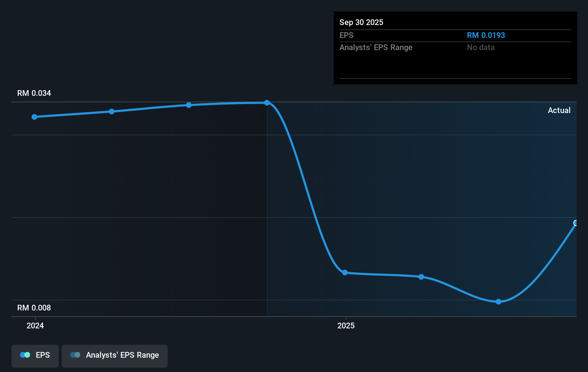Select the first EPS data point near 2024
The height and width of the screenshot is (372, 588).
(x=34, y=117)
